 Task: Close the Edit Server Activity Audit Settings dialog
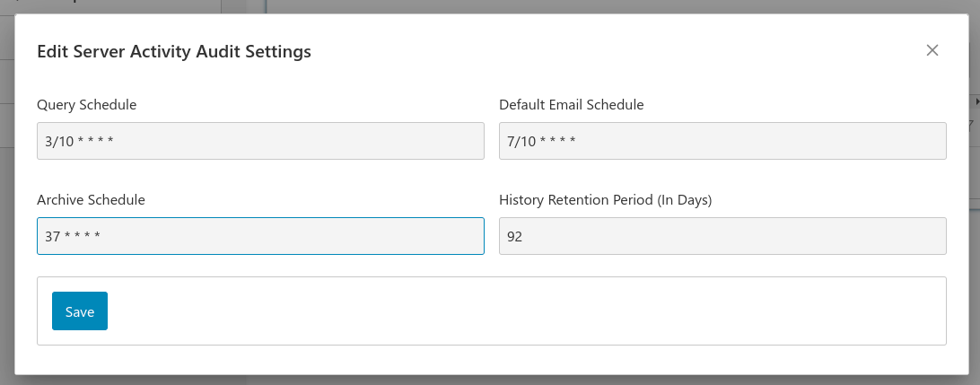tap(932, 50)
